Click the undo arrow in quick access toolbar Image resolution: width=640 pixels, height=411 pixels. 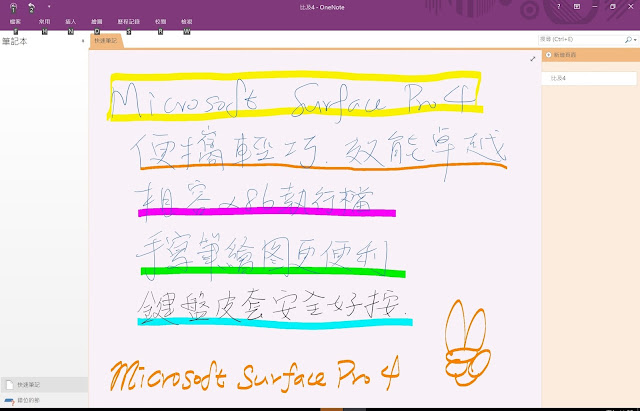tap(31, 7)
